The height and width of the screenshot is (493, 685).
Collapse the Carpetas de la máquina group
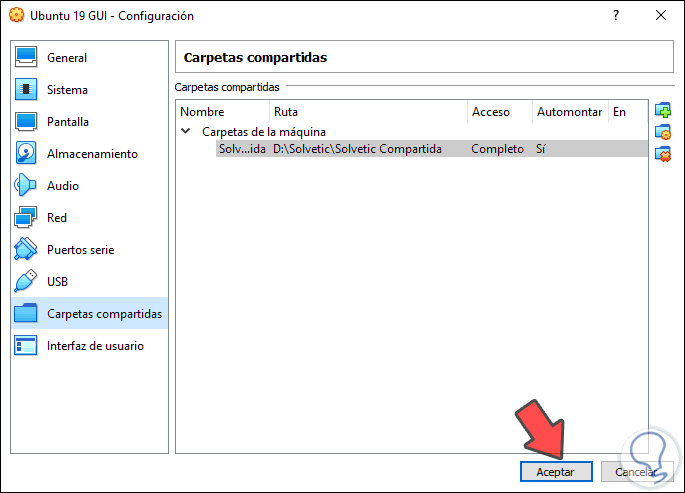coord(186,131)
